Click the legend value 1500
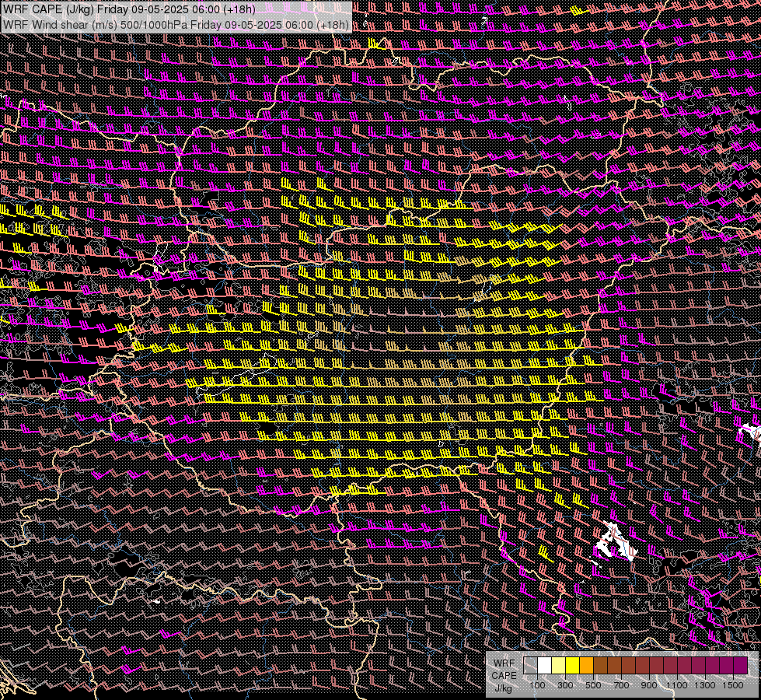Image resolution: width=761 pixels, height=700 pixels. click(x=733, y=685)
